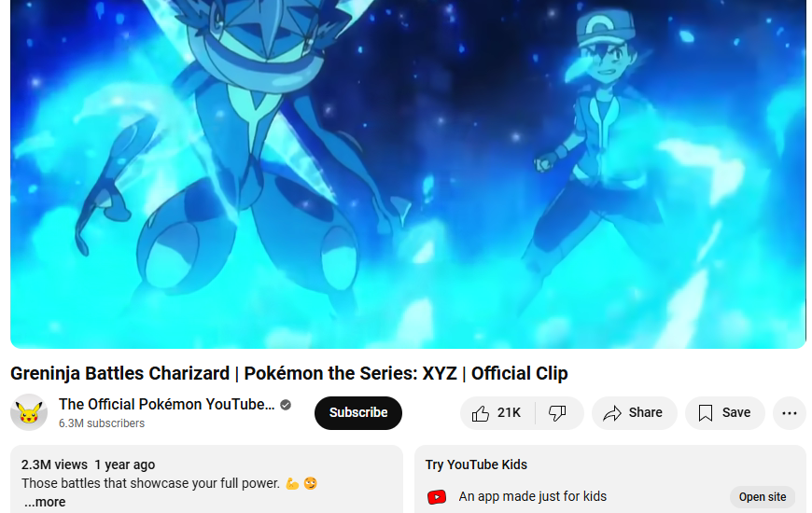This screenshot has height=513, width=812.
Task: Click the Share button label
Action: pyautogui.click(x=645, y=412)
